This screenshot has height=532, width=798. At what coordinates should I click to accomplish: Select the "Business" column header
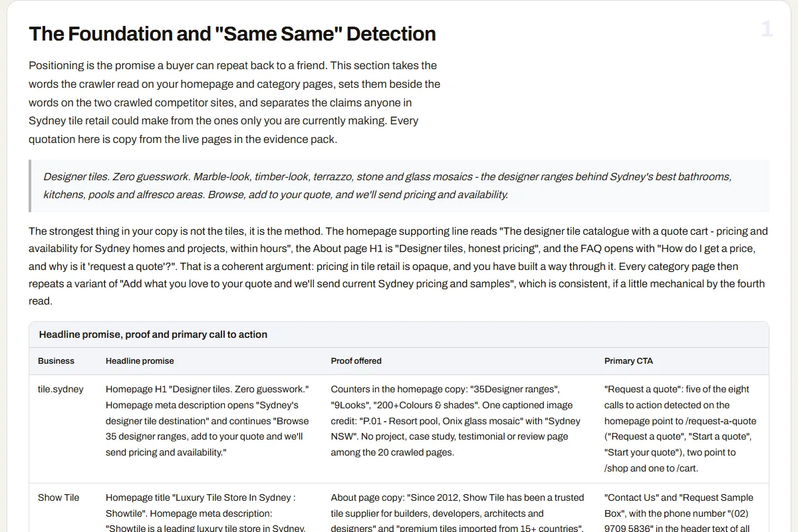pyautogui.click(x=56, y=361)
